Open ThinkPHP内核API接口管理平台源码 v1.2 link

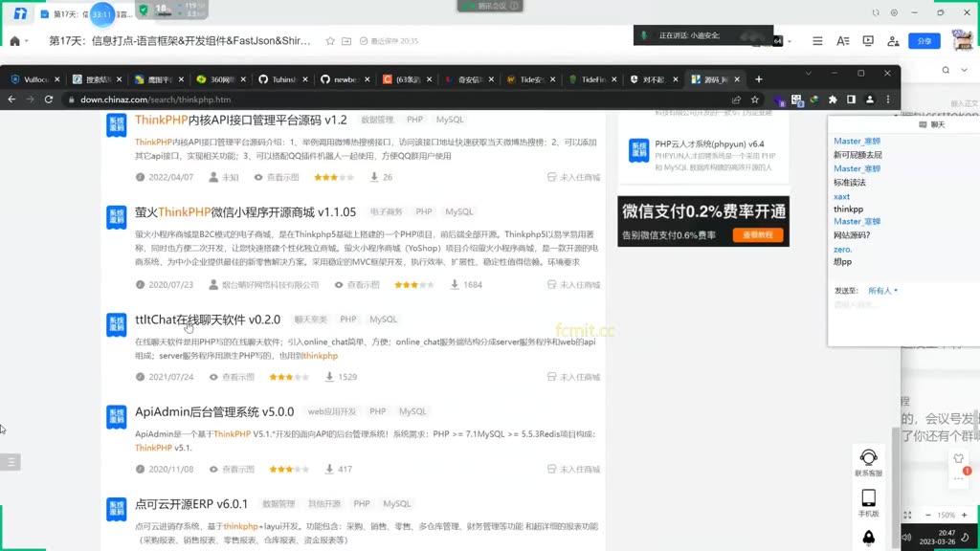pos(240,120)
